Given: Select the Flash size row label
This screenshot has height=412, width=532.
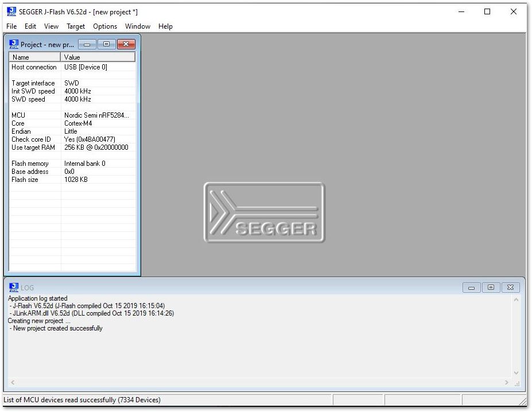Looking at the screenshot, I should coord(25,180).
